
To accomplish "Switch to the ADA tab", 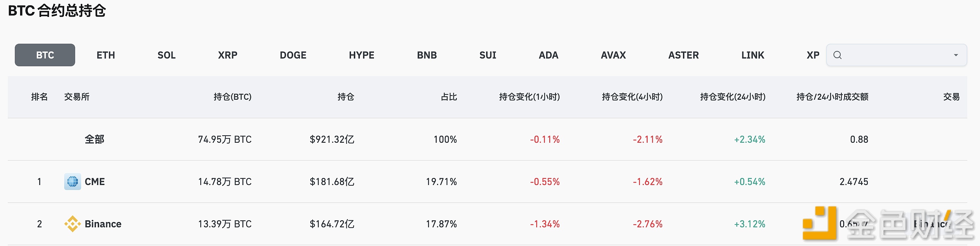I will pos(549,55).
